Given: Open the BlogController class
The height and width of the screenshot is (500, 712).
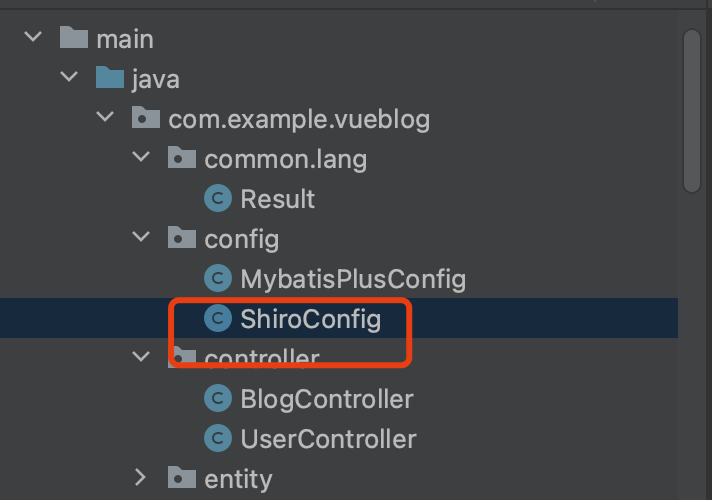Looking at the screenshot, I should coord(326,399).
